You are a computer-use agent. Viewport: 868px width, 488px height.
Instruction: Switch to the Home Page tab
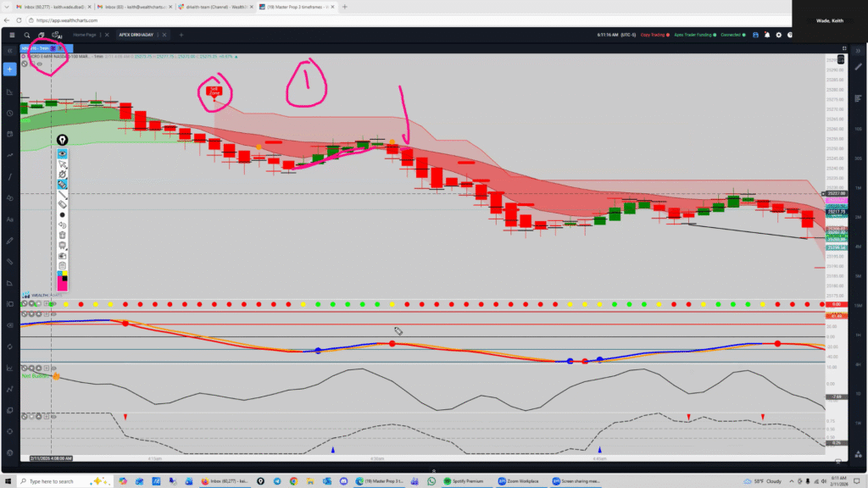85,35
